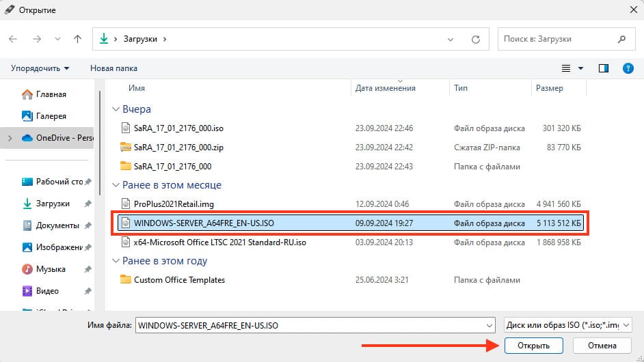Open view options dropdown arrow
Image resolution: width=644 pixels, height=362 pixels.
tap(581, 68)
